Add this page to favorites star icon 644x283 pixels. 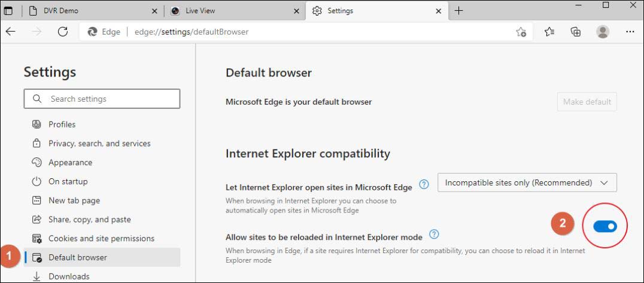point(521,32)
